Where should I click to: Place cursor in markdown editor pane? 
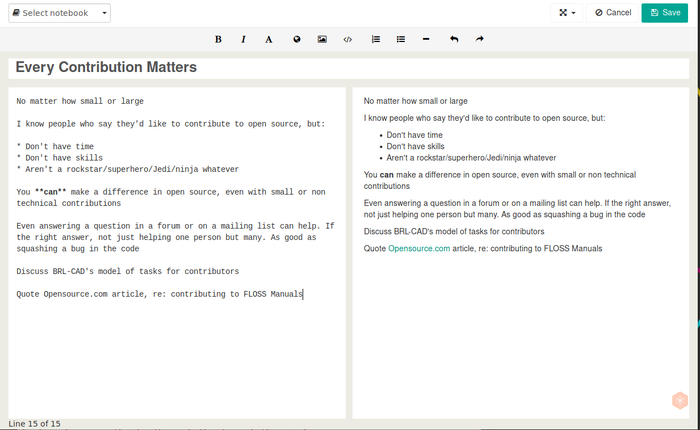click(177, 253)
